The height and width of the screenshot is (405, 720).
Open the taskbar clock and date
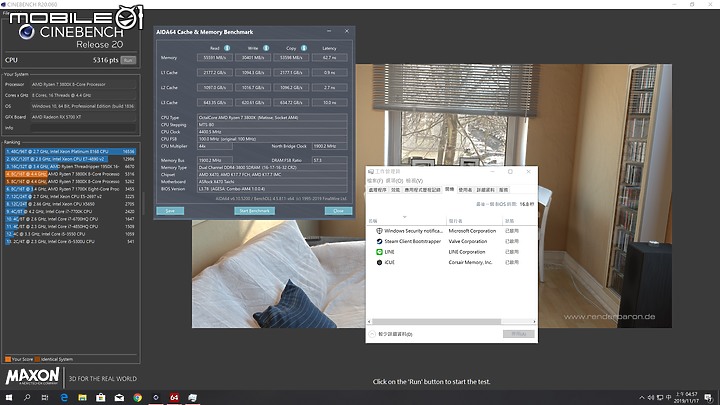pyautogui.click(x=686, y=398)
